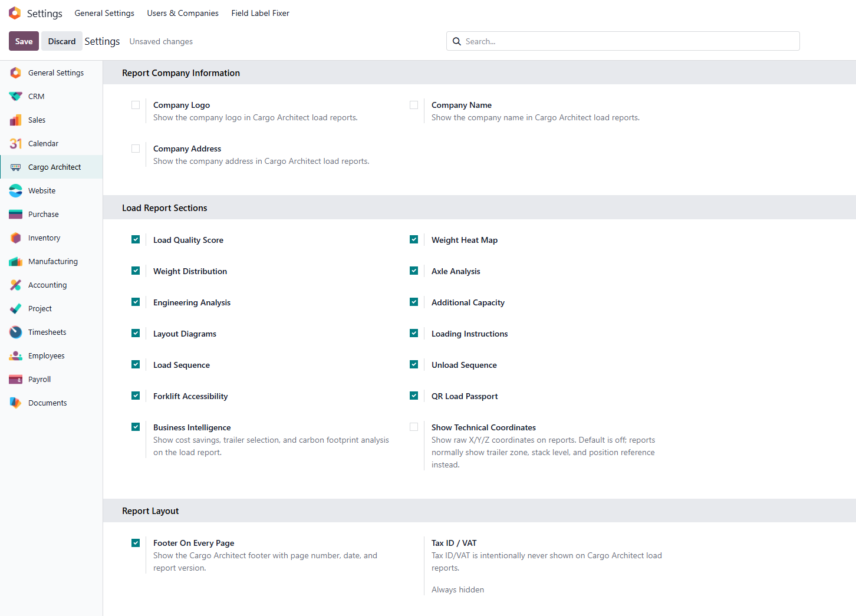Disable QR Load Passport checkbox
This screenshot has width=856, height=616.
click(x=414, y=396)
